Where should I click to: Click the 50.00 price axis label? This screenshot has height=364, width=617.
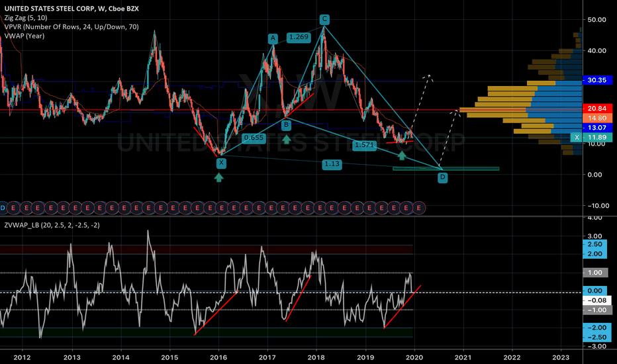click(x=596, y=20)
